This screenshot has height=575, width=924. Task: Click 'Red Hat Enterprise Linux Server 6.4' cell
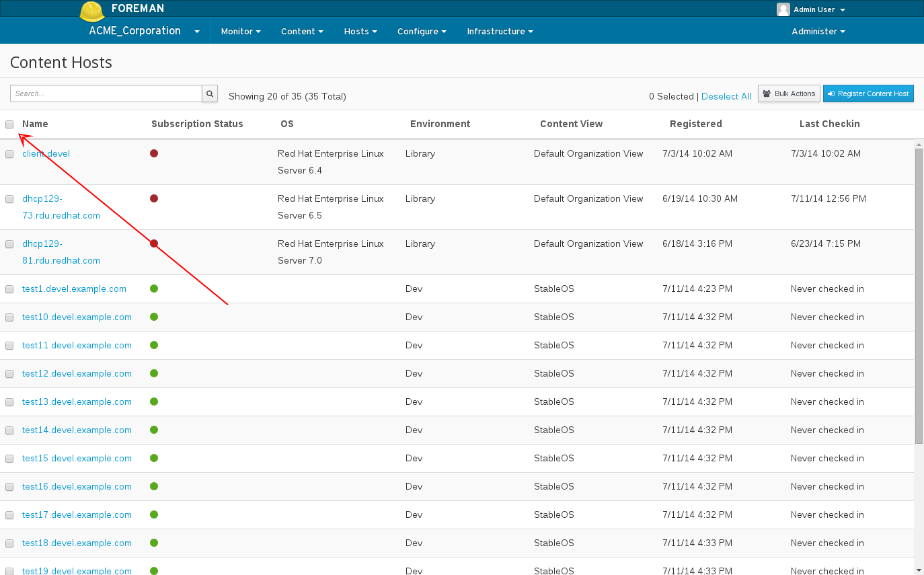[331, 162]
